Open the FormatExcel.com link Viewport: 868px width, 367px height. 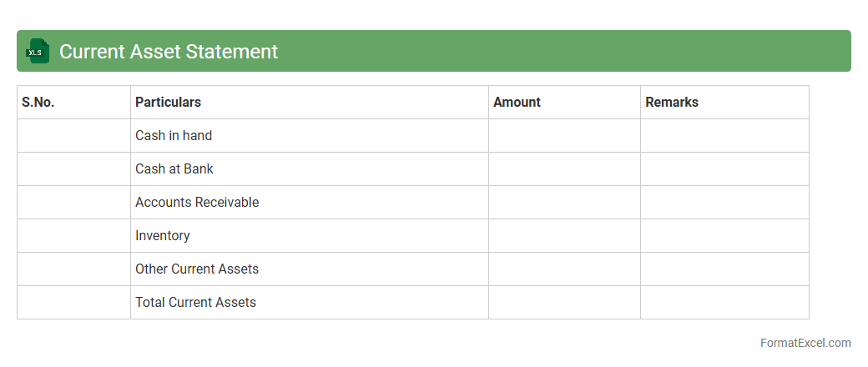tap(805, 343)
